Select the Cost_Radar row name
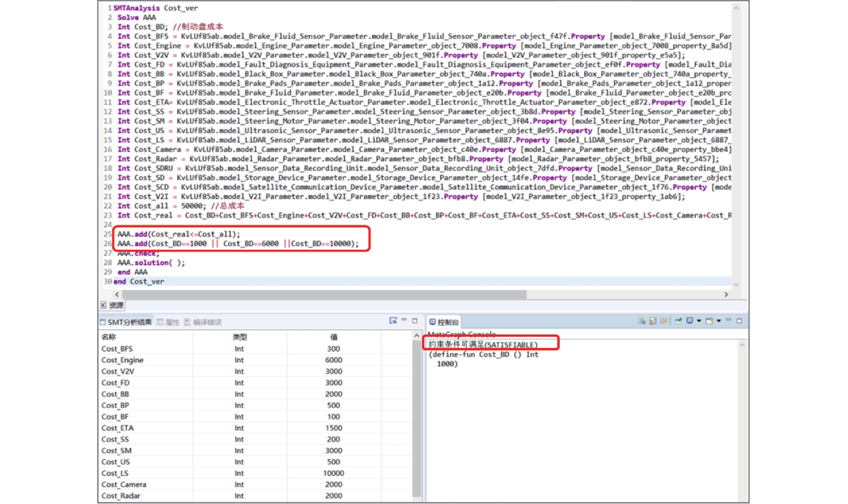Image resolution: width=848 pixels, height=504 pixels. tap(121, 496)
